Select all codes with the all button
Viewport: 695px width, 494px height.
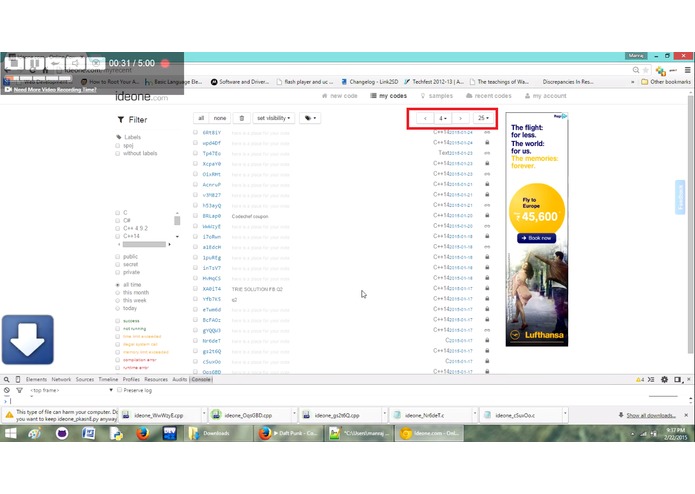point(201,118)
